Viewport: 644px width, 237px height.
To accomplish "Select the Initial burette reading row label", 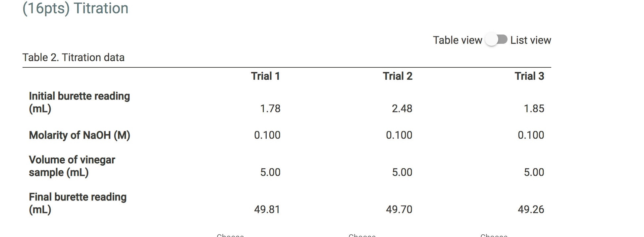I will point(79,102).
